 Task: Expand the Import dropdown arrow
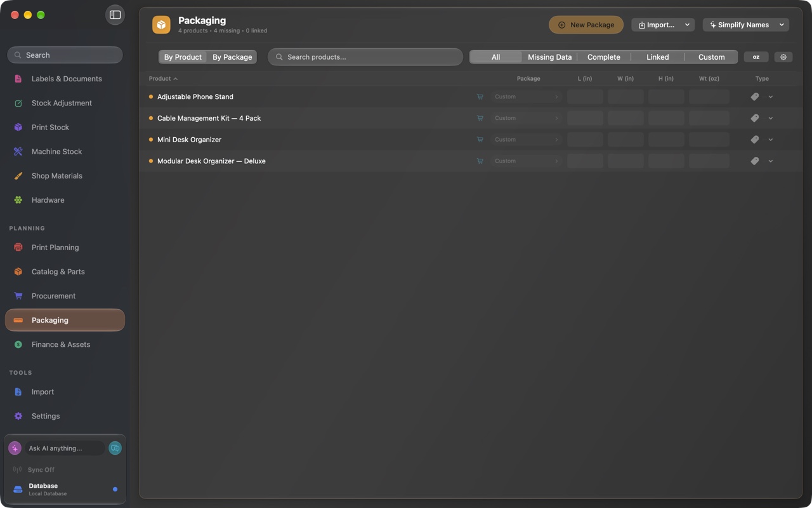point(687,25)
